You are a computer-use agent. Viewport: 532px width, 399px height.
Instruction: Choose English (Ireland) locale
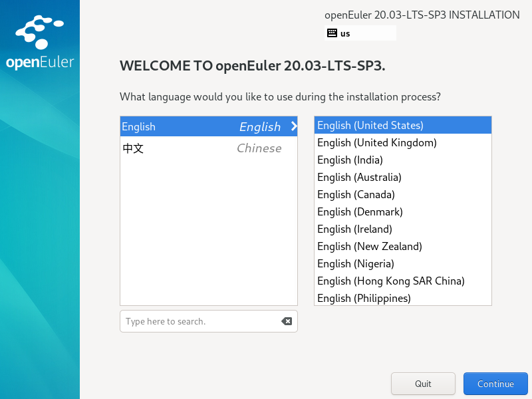(x=403, y=229)
